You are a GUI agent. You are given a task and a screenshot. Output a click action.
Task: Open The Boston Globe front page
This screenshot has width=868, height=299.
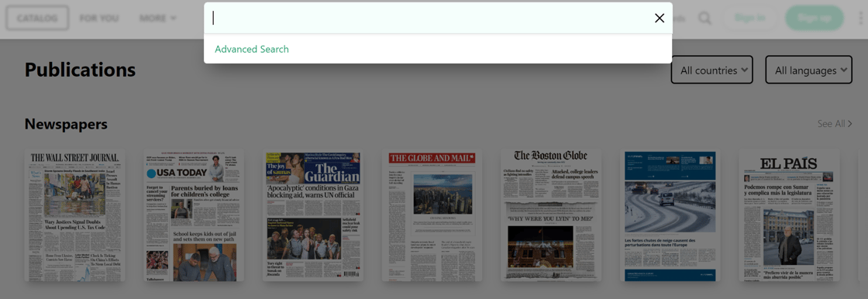point(551,215)
